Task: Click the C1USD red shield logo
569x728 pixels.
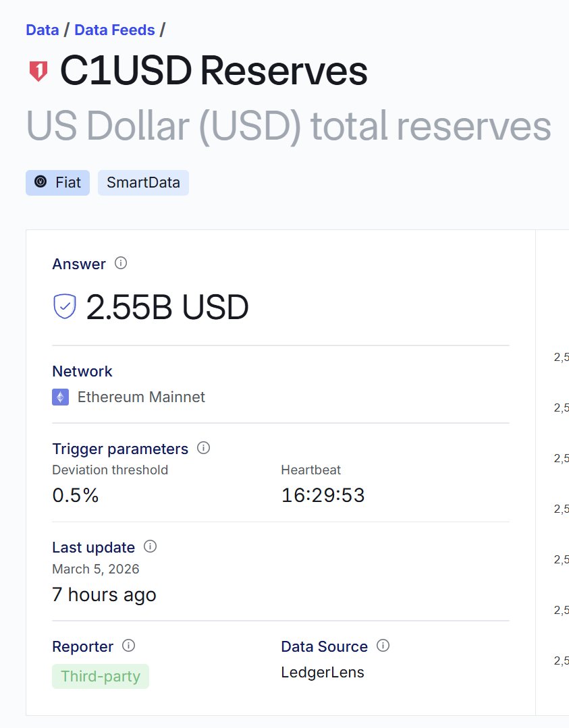Action: pyautogui.click(x=38, y=71)
